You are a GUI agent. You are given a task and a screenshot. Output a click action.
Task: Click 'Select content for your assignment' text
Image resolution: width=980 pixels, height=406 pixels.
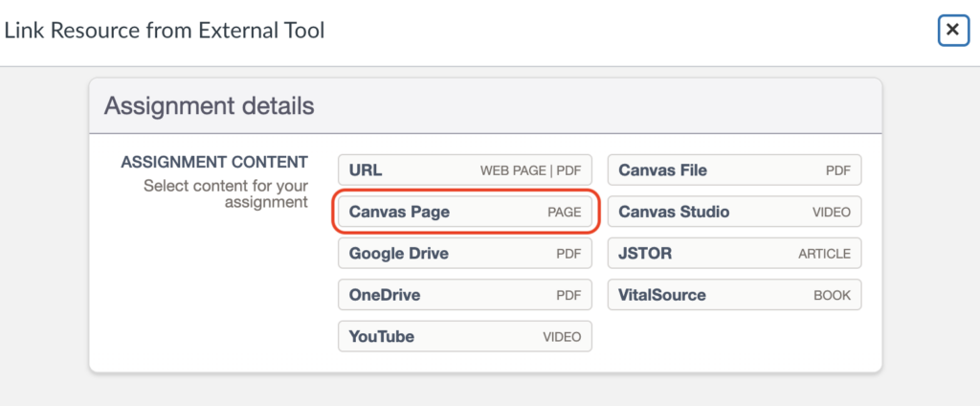[x=226, y=194]
